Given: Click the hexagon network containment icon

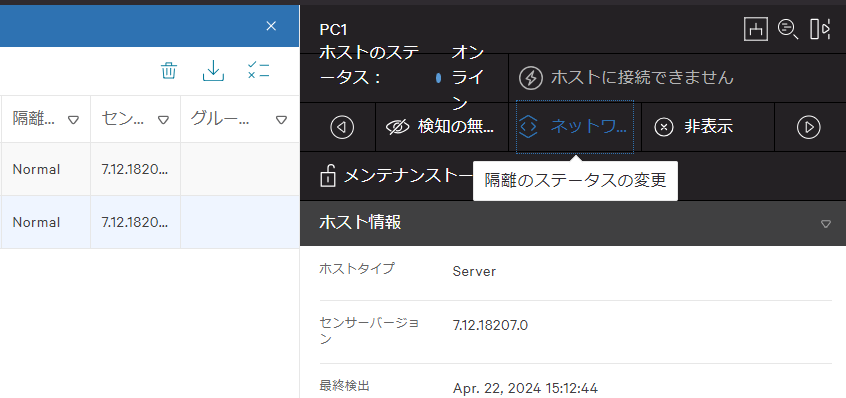Looking at the screenshot, I should tap(529, 127).
